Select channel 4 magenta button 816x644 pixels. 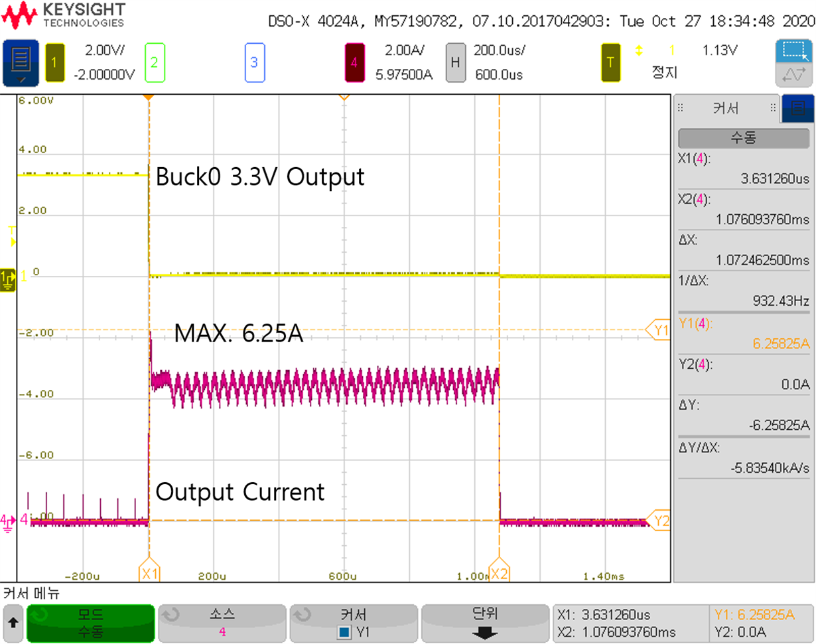click(x=354, y=63)
